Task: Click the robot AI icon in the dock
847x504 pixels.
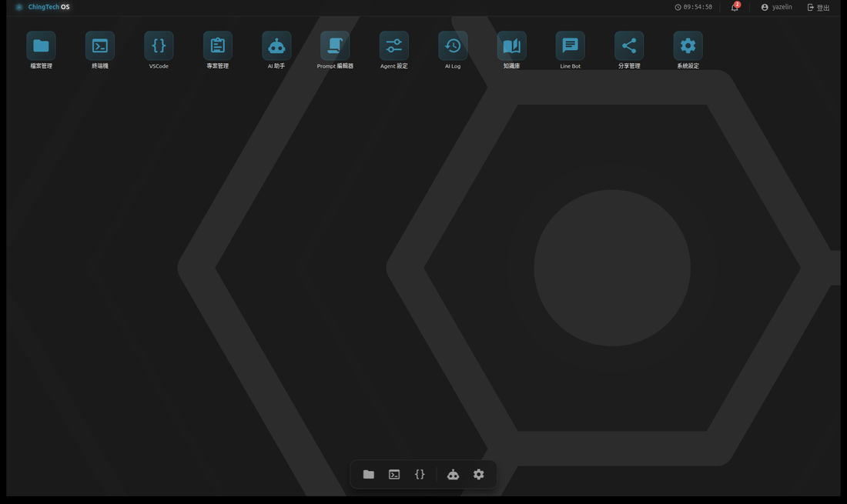Action: click(454, 474)
